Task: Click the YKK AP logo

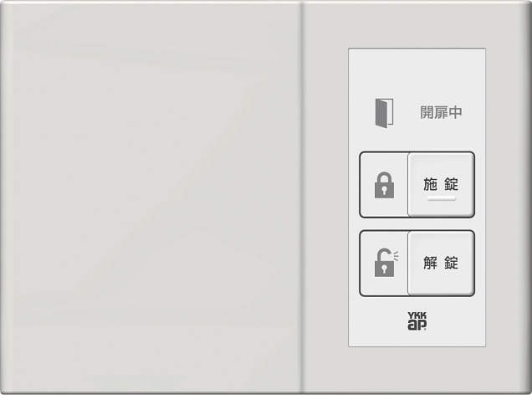Action: coord(417,321)
